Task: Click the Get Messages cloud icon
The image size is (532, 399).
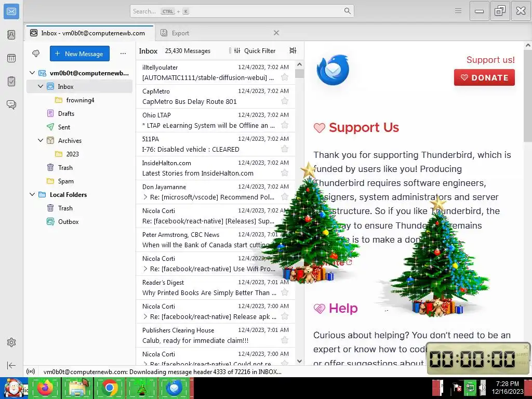Action: [x=36, y=54]
